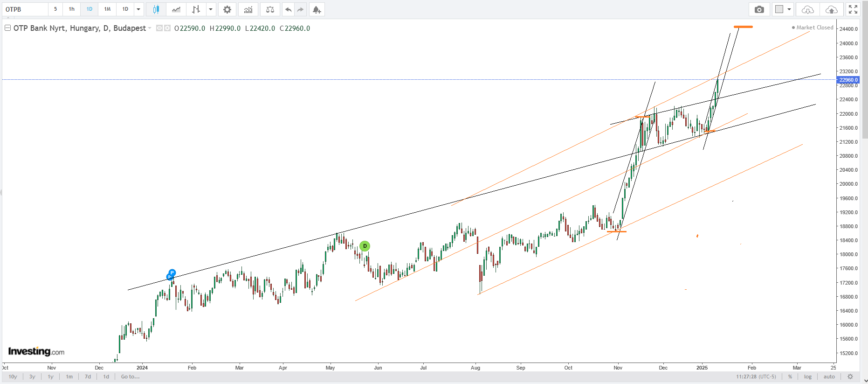Click the low value L22420.0
The image size is (868, 384).
[x=260, y=28]
